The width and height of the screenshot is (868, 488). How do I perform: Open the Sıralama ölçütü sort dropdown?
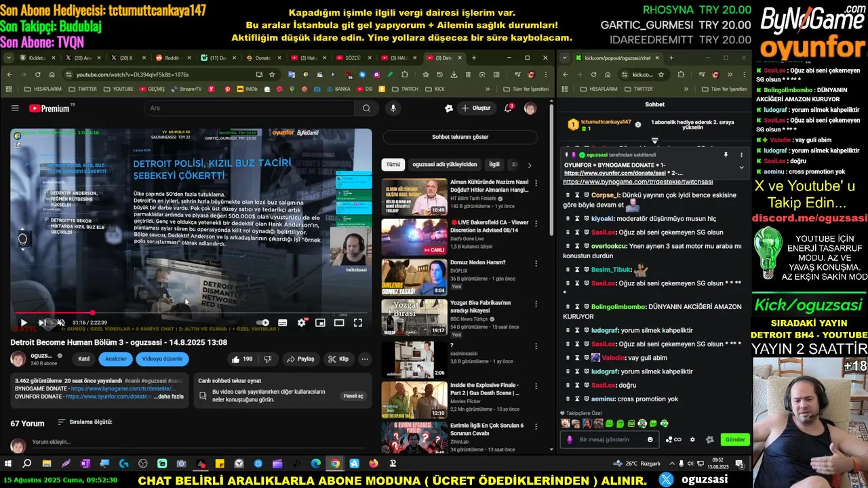85,422
